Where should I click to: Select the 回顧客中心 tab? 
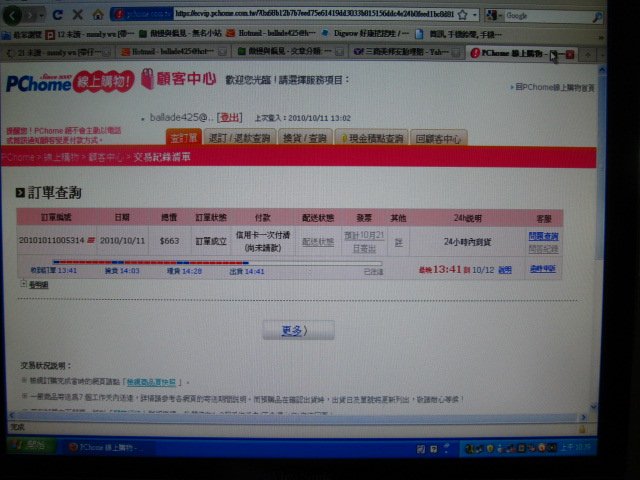[438, 139]
